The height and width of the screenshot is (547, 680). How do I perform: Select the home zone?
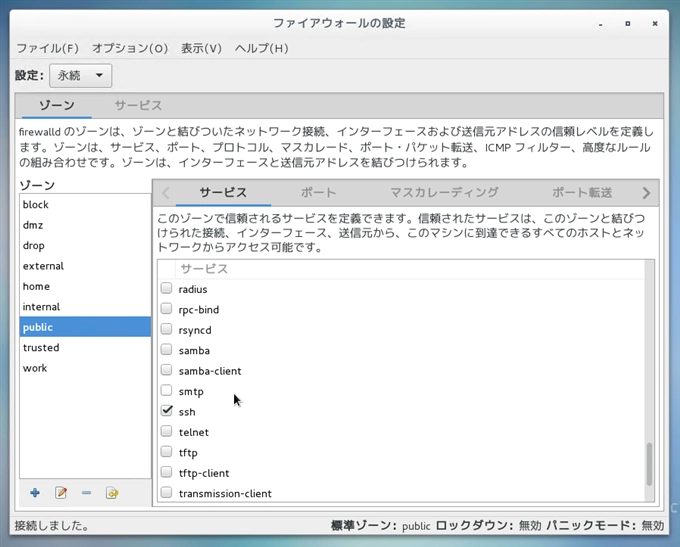click(85, 286)
